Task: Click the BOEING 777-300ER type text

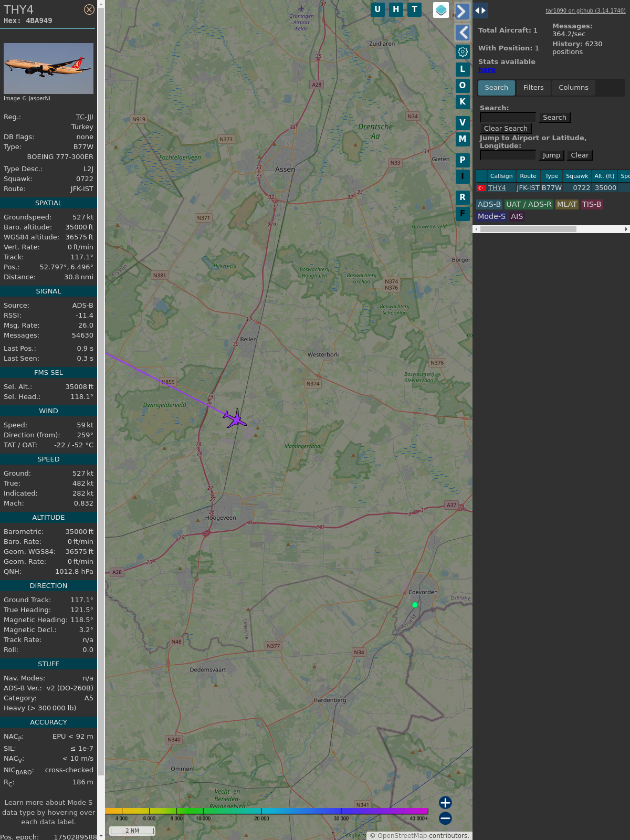Action: [60, 157]
